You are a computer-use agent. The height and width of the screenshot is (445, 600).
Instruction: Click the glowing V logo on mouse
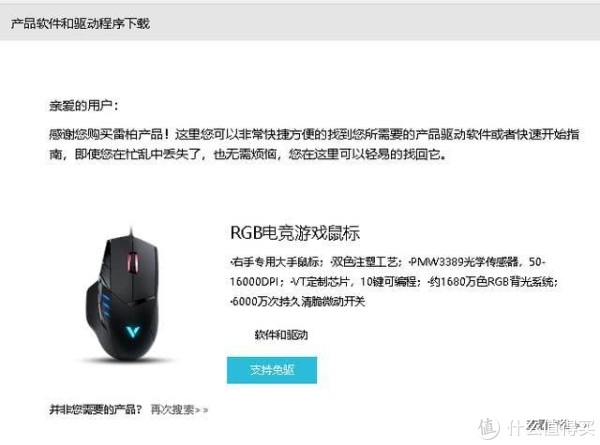133,331
